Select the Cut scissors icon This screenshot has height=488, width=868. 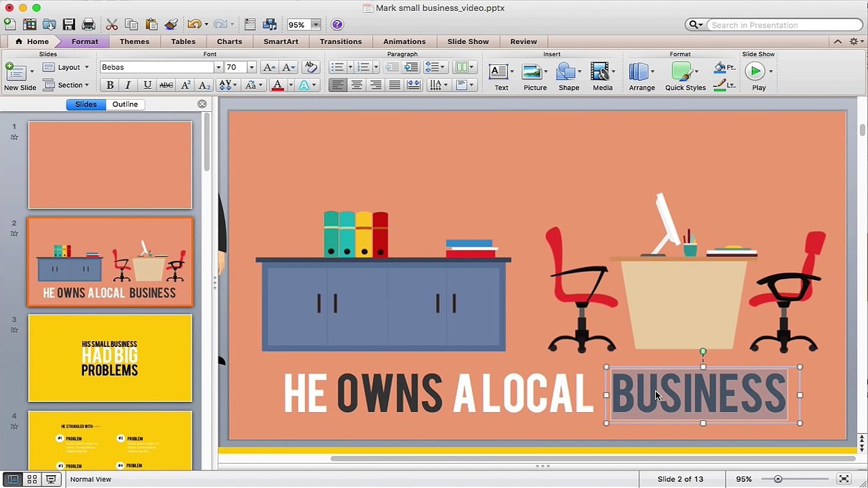pos(112,25)
